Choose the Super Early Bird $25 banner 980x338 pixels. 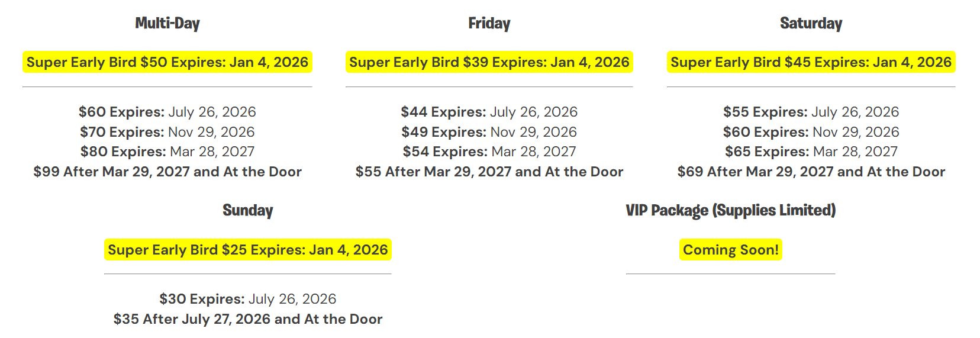point(247,250)
